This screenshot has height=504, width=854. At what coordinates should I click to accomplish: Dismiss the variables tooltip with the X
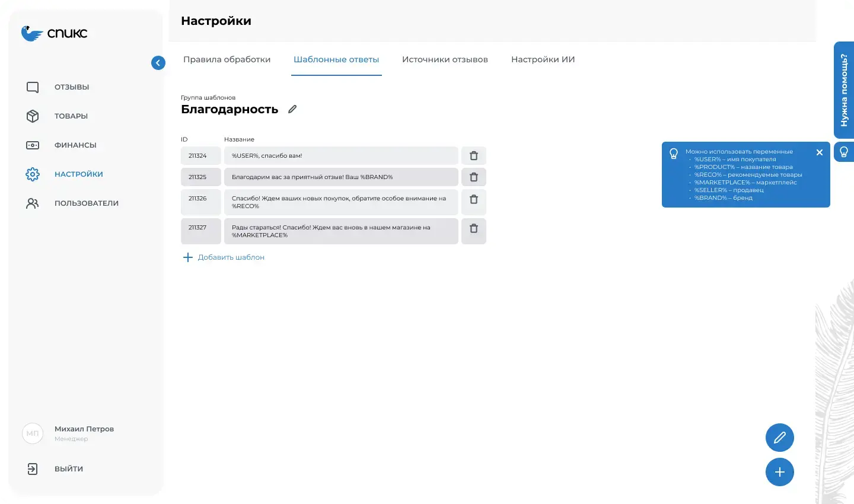tap(820, 152)
